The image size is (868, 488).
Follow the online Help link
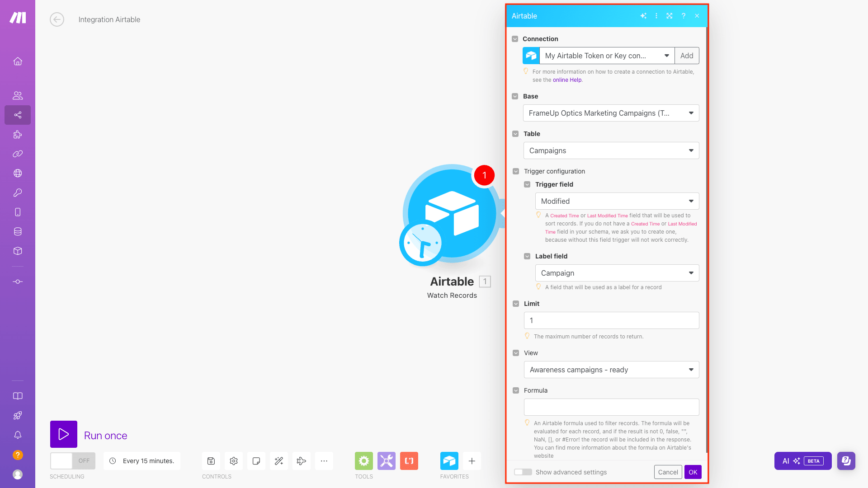point(566,80)
